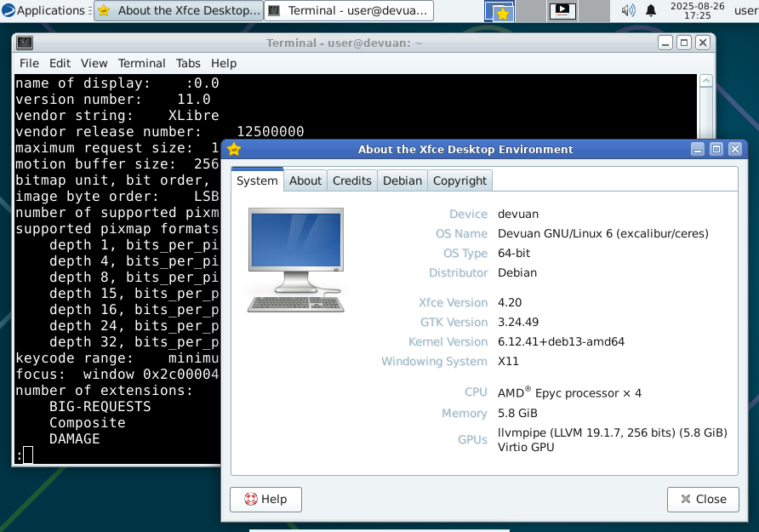The image size is (759, 532).
Task: Minimize the Terminal window
Action: (665, 43)
